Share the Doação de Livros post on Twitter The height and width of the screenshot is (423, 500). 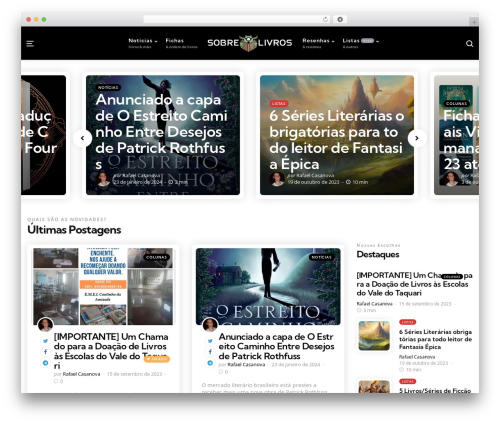pyautogui.click(x=45, y=341)
